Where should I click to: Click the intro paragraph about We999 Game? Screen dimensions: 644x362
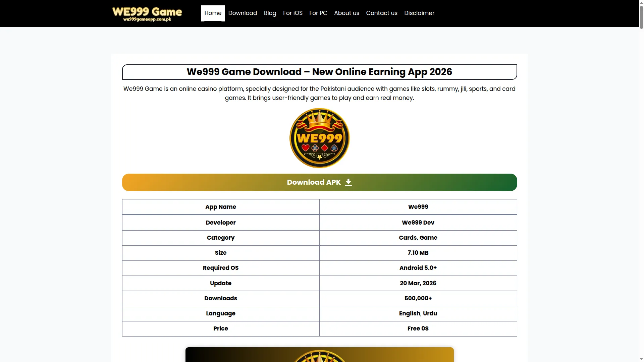(x=319, y=93)
